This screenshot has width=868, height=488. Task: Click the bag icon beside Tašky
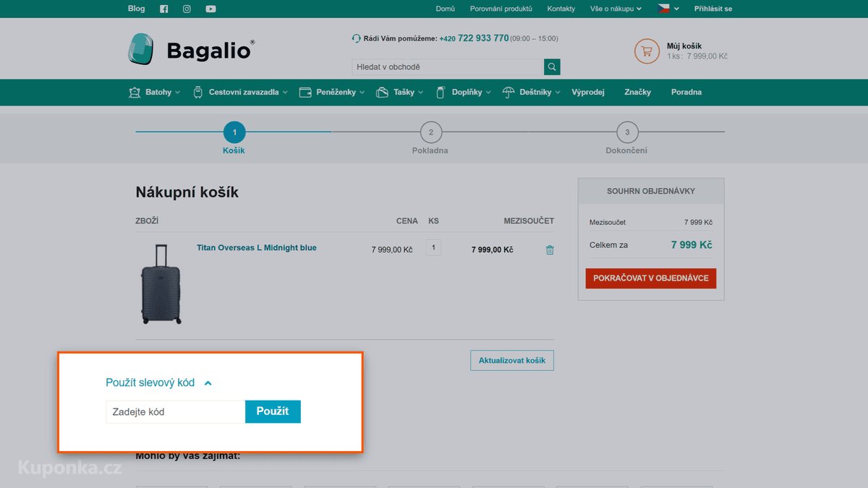coord(383,93)
